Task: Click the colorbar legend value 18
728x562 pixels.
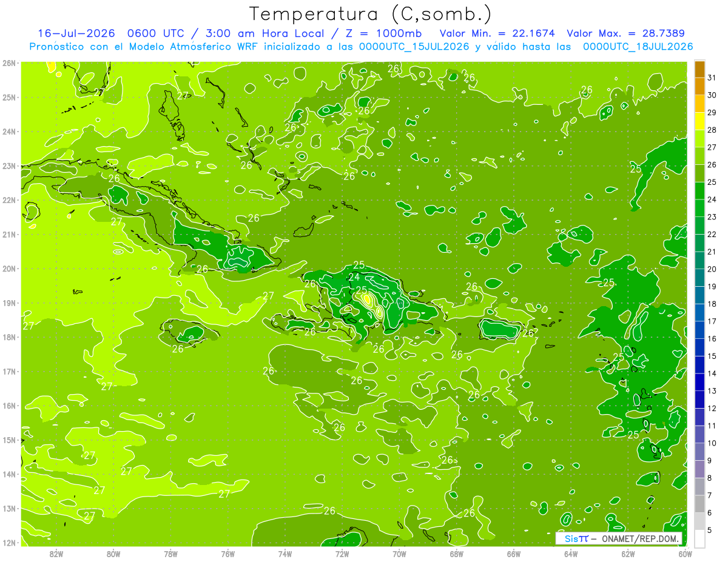Action: point(712,304)
